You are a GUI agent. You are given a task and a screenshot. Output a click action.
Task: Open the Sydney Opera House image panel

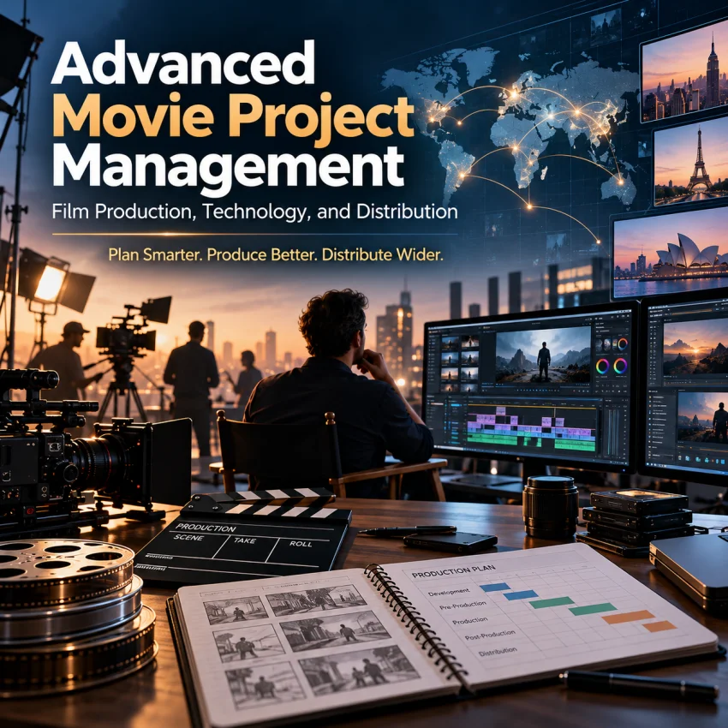671,253
